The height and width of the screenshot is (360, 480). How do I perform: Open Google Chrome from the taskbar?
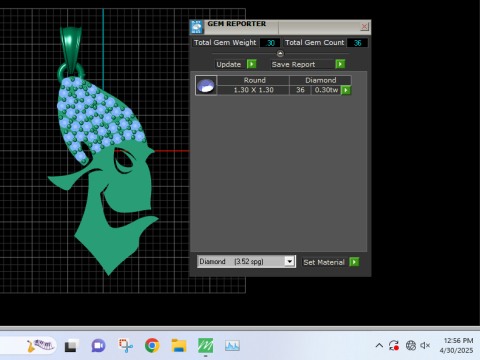click(152, 346)
